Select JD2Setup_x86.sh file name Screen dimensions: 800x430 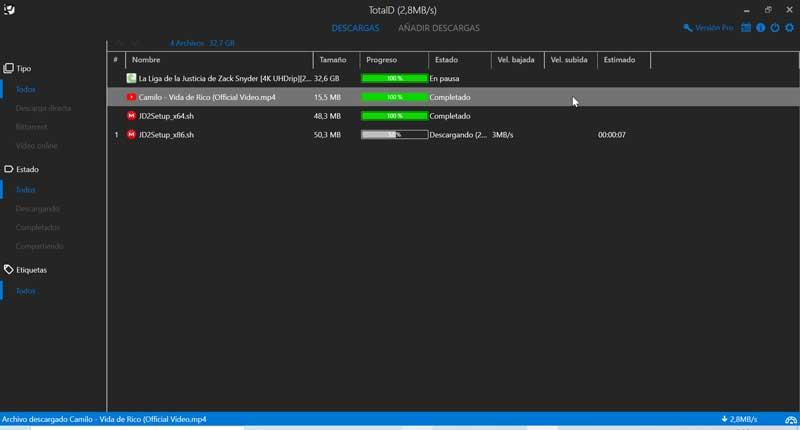pos(166,135)
